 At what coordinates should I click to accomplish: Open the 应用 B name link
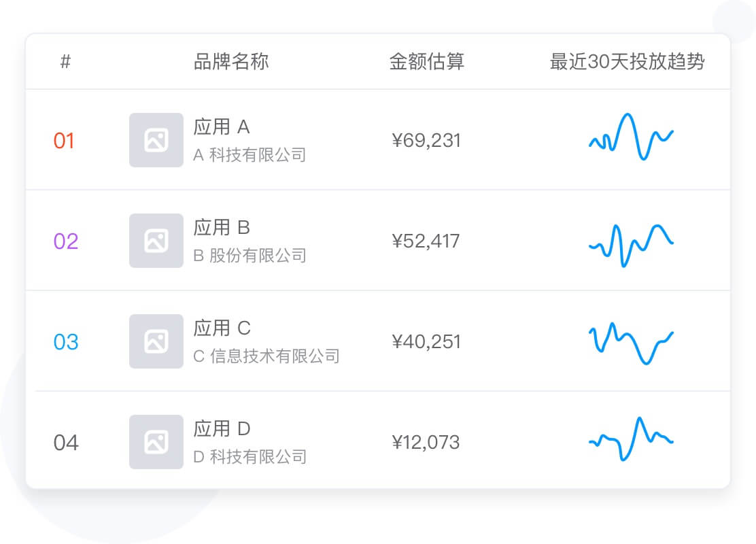pos(222,227)
